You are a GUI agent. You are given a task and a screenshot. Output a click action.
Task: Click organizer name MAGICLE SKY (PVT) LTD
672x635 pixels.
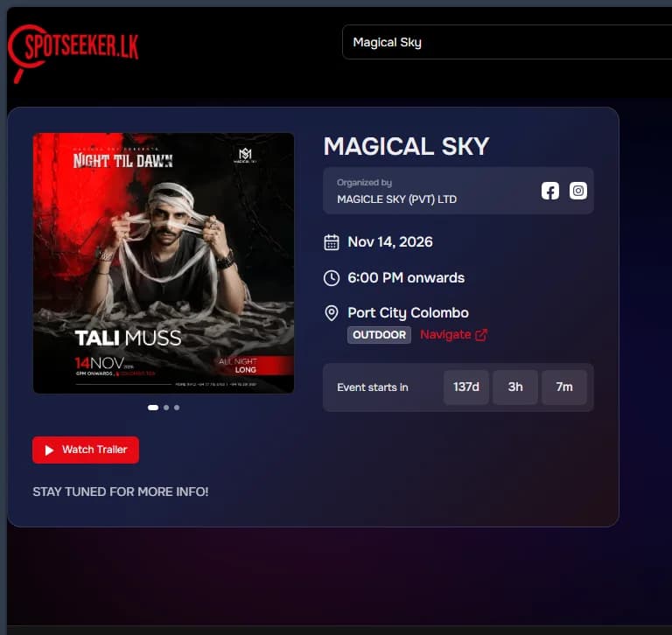point(397,199)
